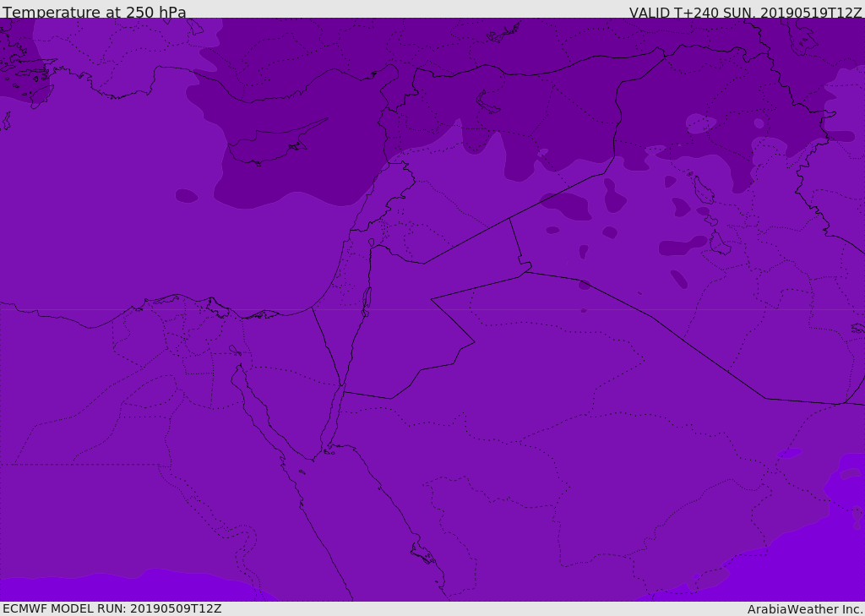Click the 'VALID T+240 SUN. 20190519T12Z' label
This screenshot has width=865, height=616.
(x=745, y=13)
